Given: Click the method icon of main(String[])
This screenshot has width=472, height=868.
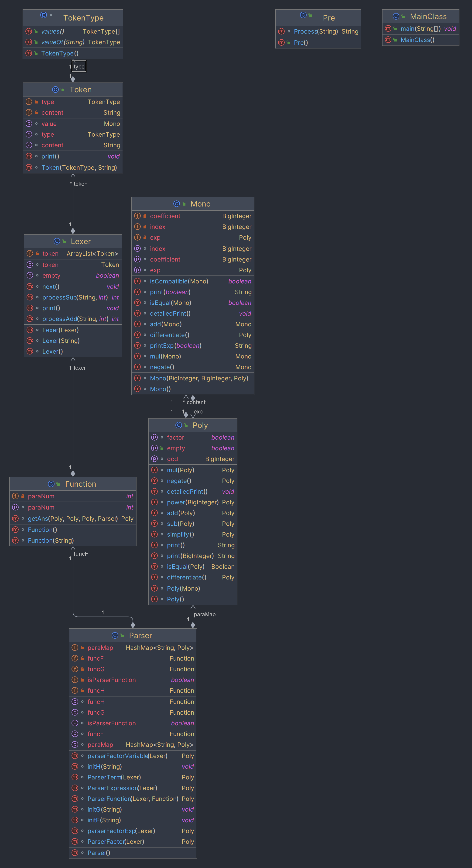Looking at the screenshot, I should click(x=388, y=29).
